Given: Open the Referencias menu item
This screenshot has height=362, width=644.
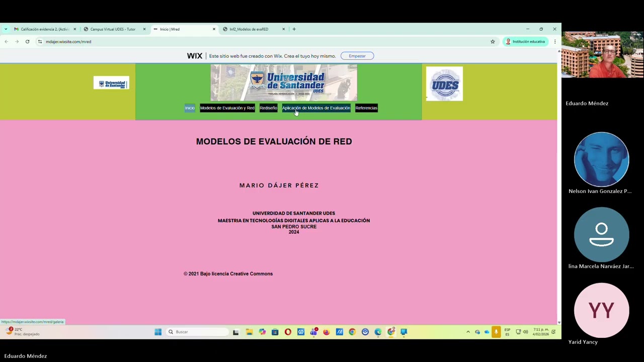Looking at the screenshot, I should pos(366,108).
